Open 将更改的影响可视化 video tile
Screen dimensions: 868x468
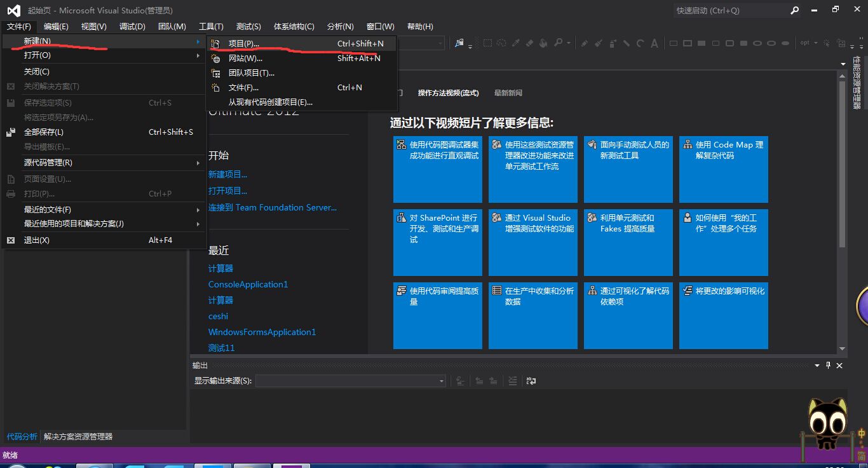[724, 315]
